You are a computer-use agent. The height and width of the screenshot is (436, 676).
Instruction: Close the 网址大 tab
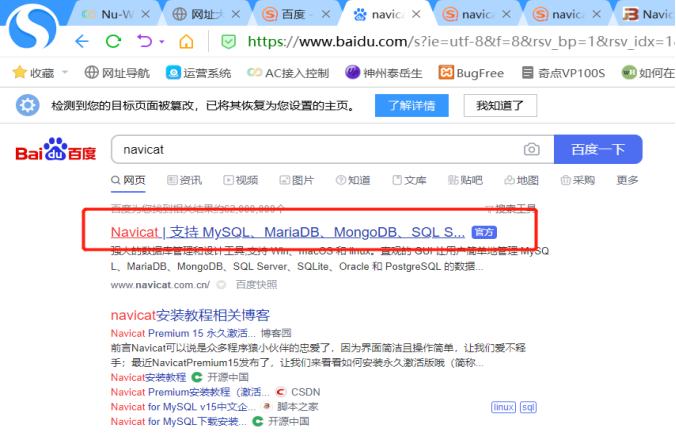(235, 14)
